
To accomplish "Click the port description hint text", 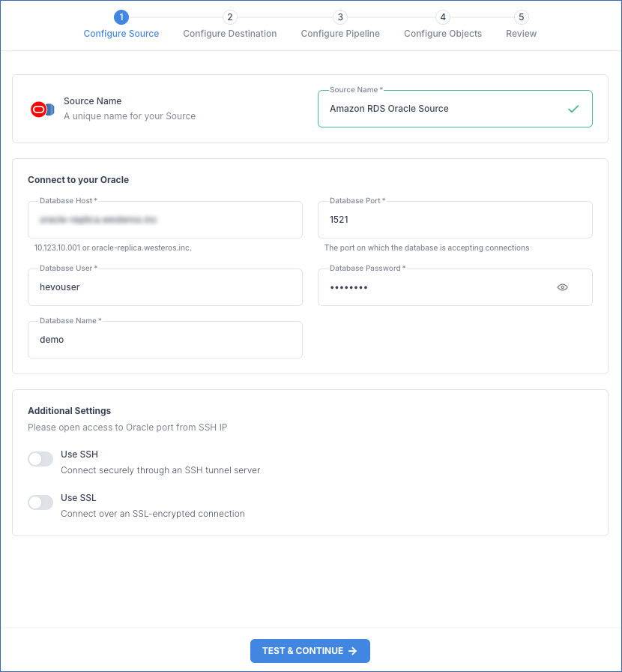I will pyautogui.click(x=426, y=247).
